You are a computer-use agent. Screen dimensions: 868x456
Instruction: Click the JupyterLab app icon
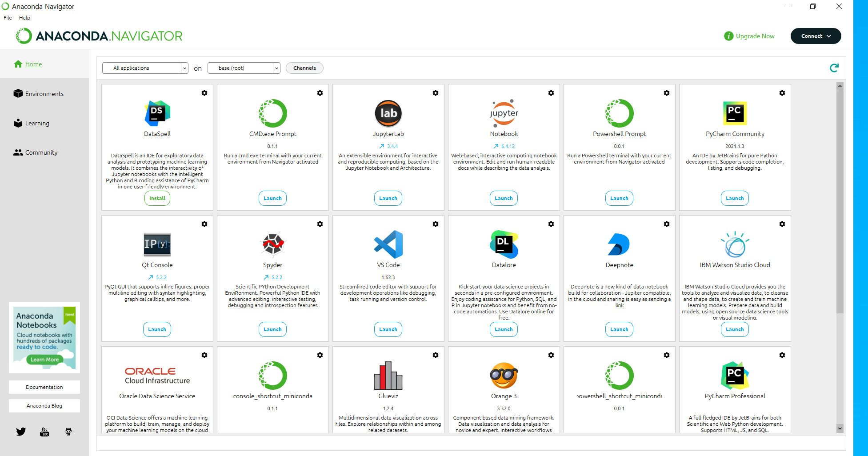[x=388, y=113]
